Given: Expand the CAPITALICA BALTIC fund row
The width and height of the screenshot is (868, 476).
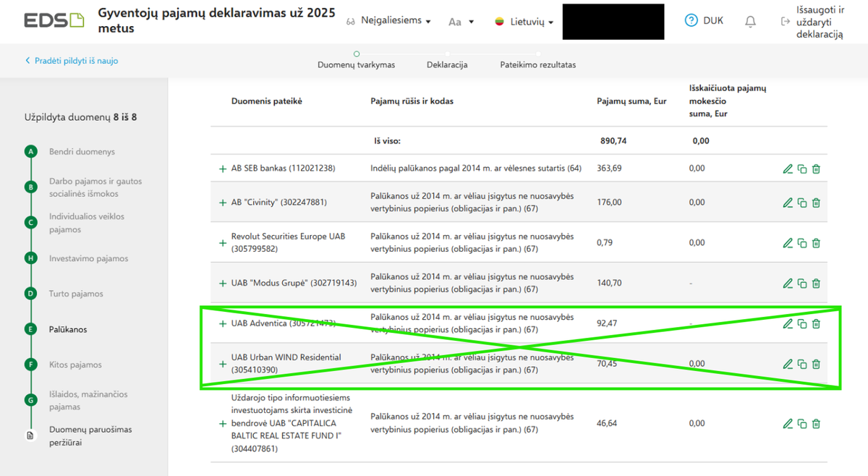Looking at the screenshot, I should 222,424.
